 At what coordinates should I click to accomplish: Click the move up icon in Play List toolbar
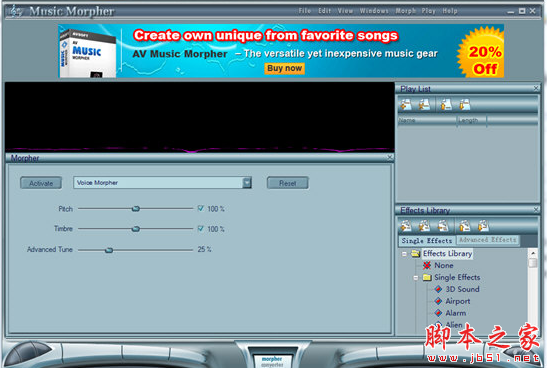click(446, 104)
